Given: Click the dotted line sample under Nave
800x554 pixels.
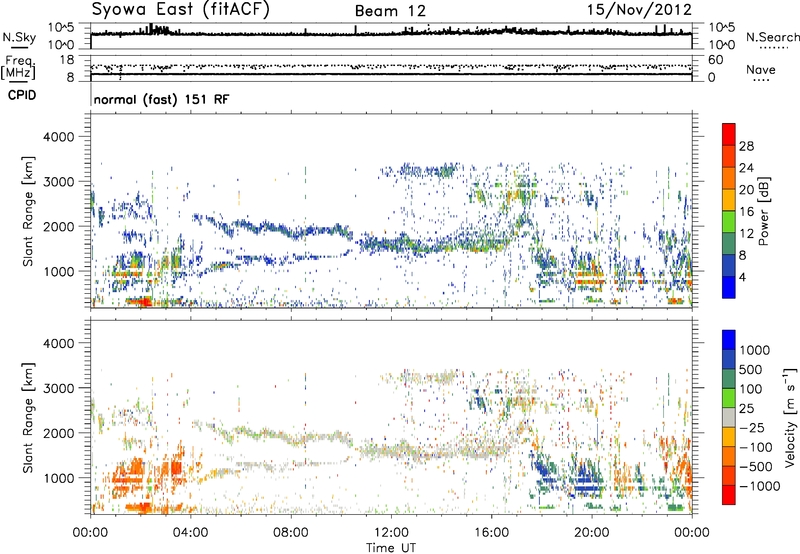Looking at the screenshot, I should pyautogui.click(x=761, y=81).
